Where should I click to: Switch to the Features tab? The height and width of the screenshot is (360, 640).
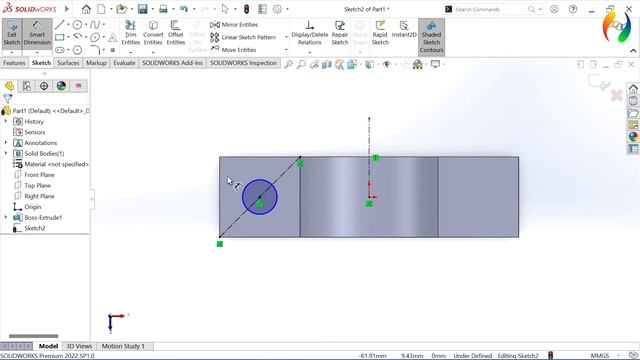click(14, 63)
